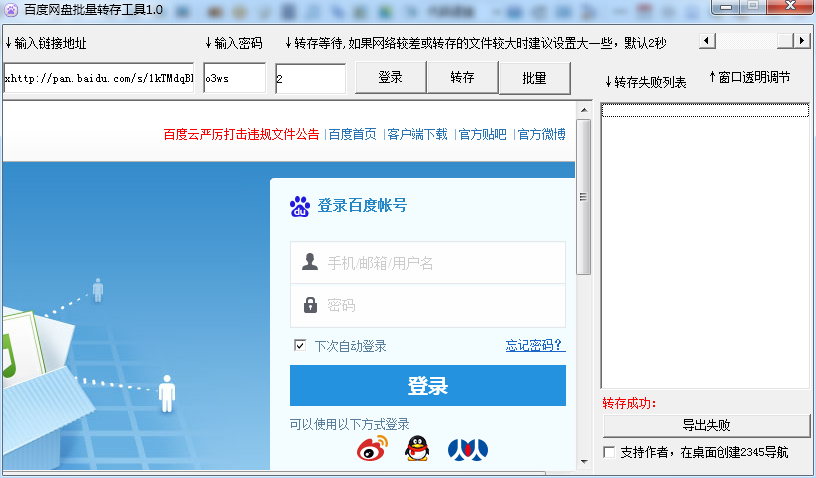Image resolution: width=816 pixels, height=478 pixels.
Task: Click the browser pane scroll-up arrow
Action: (x=584, y=110)
